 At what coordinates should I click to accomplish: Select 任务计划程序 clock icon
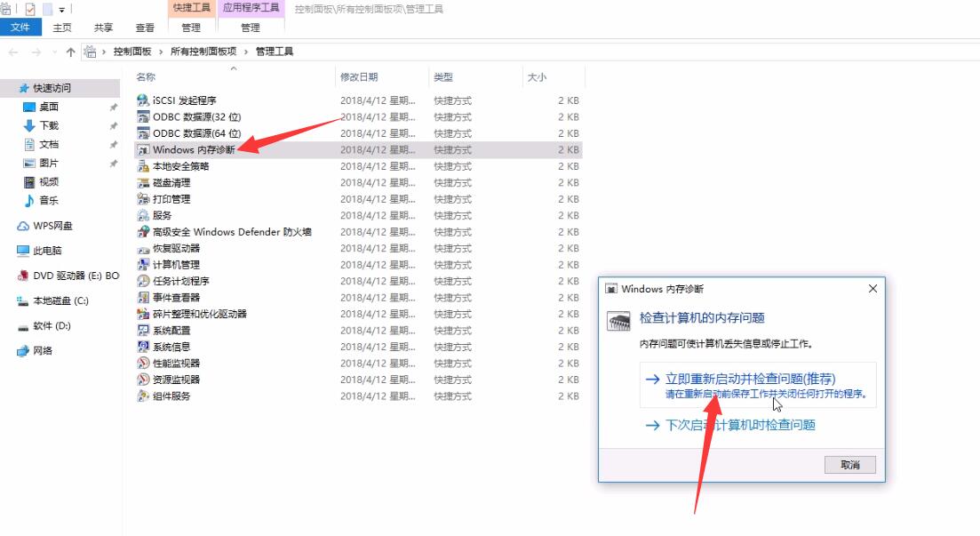[143, 281]
